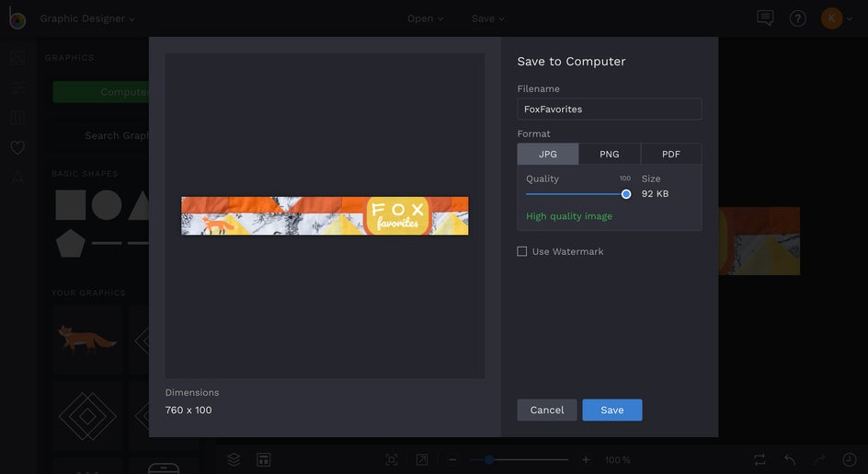Click the BeFunky logo icon
868x474 pixels.
17,17
